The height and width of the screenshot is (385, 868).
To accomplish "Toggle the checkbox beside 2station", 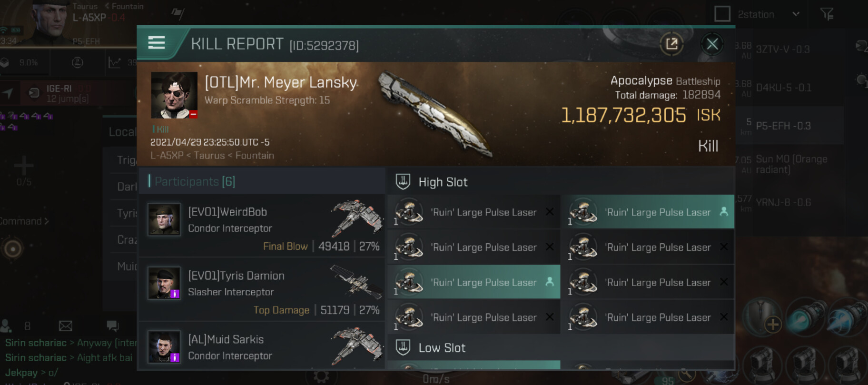I will point(722,14).
